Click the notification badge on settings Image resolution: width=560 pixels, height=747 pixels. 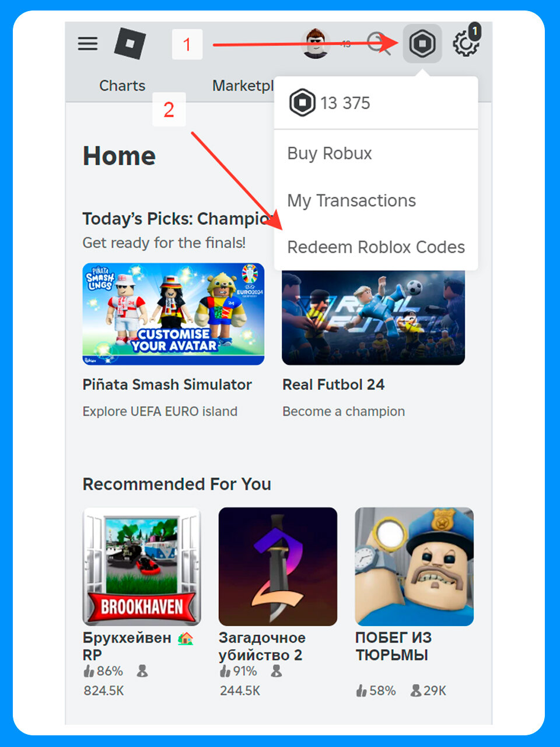(475, 30)
